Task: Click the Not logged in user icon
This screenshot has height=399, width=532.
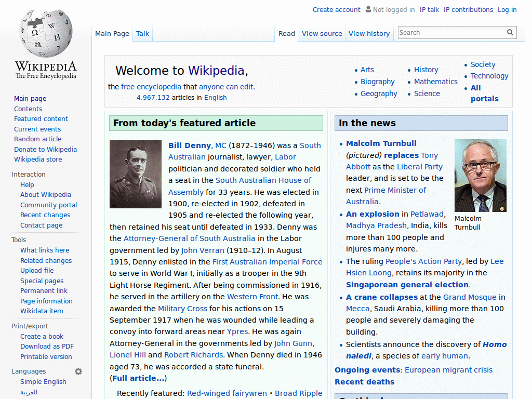Action: click(368, 9)
